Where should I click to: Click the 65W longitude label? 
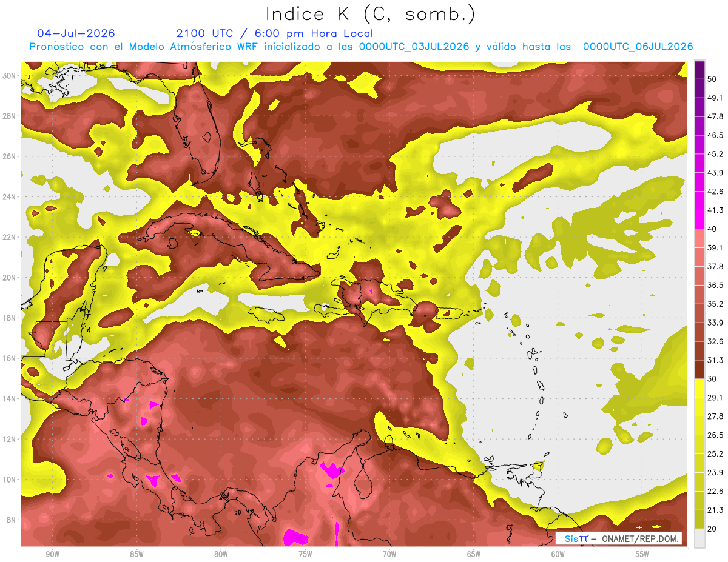tap(474, 555)
